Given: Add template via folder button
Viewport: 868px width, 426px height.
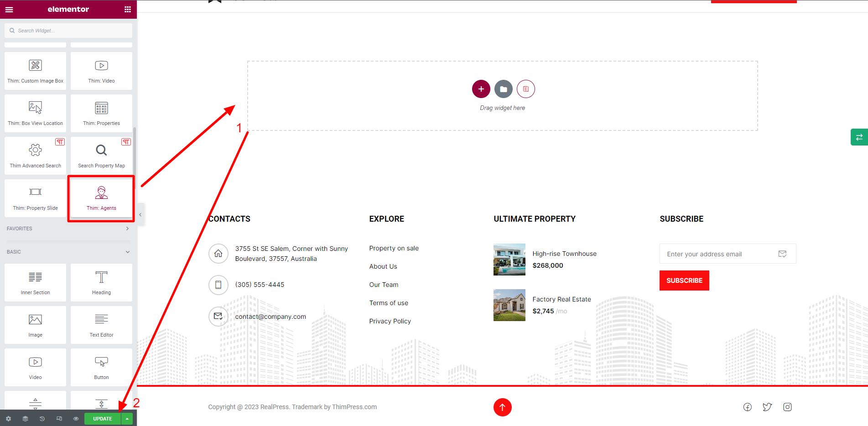Looking at the screenshot, I should (503, 89).
